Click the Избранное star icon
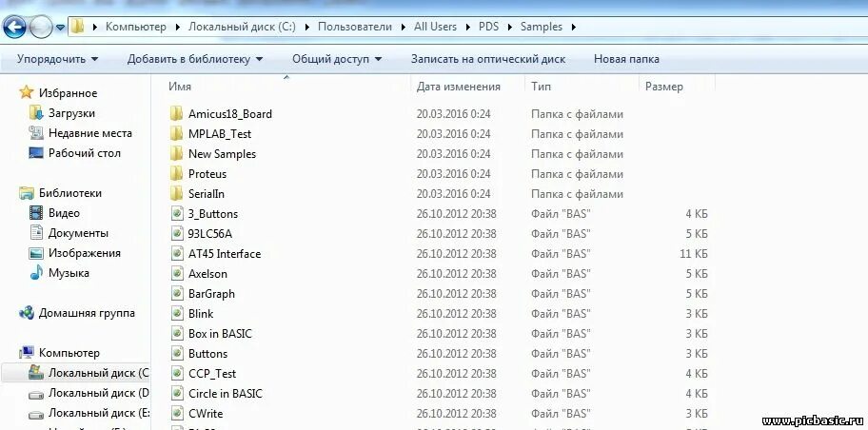This screenshot has height=430, width=868. click(26, 92)
